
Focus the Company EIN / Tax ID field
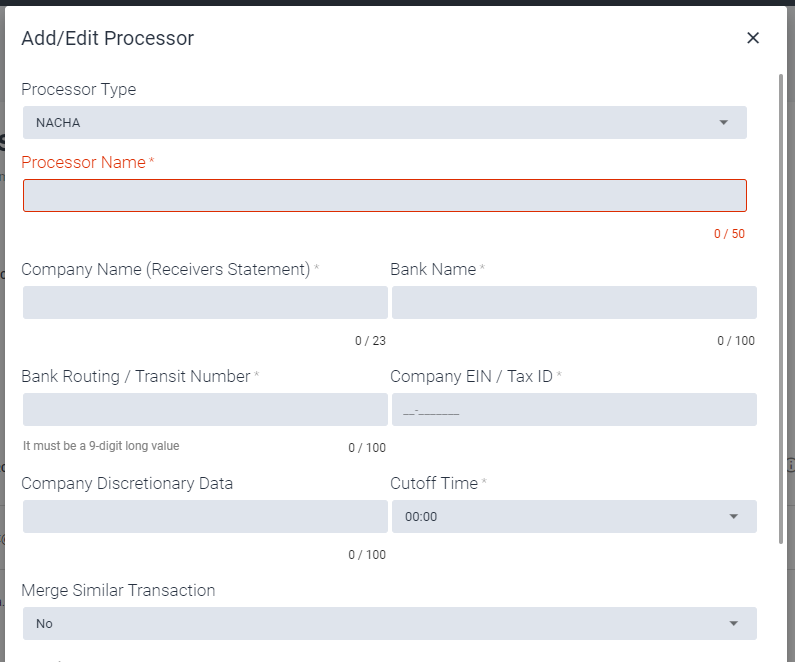point(574,410)
